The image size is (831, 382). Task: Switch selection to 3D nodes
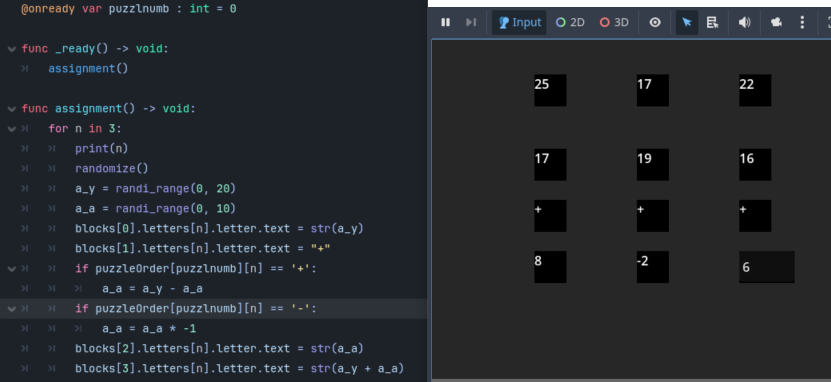(614, 22)
